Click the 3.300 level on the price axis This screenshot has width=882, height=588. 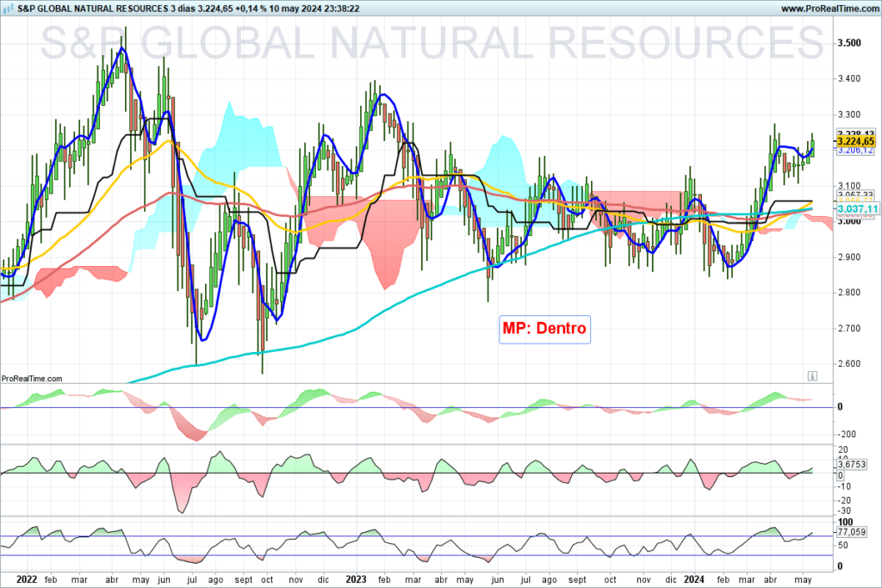[849, 115]
